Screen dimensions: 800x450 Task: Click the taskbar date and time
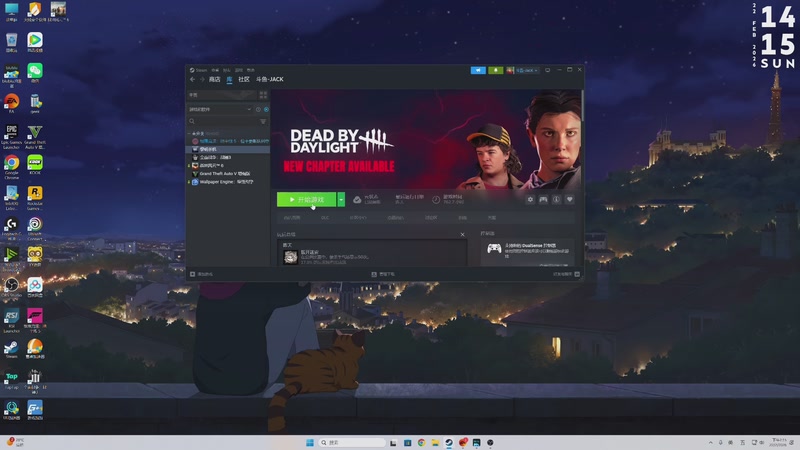click(779, 442)
